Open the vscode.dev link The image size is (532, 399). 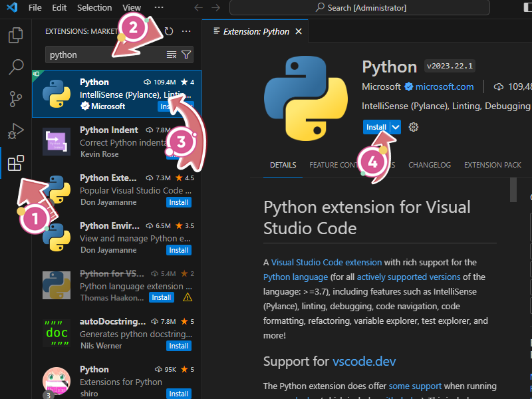click(364, 361)
